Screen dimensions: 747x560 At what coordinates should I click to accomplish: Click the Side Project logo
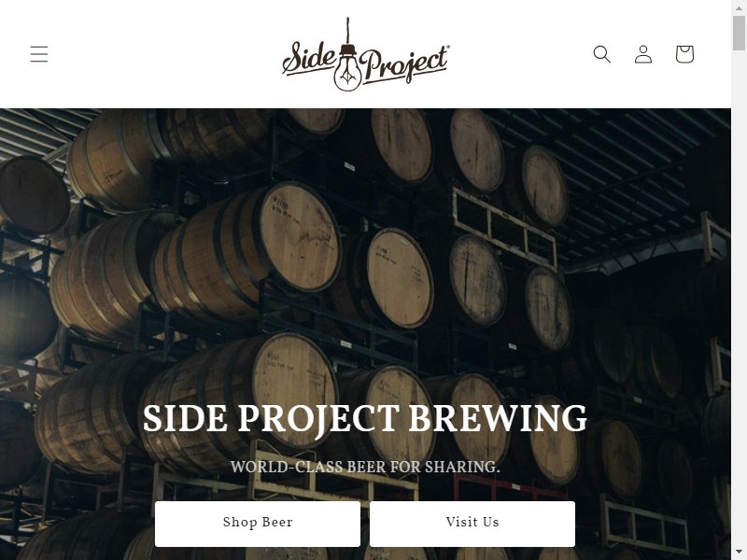click(x=365, y=54)
